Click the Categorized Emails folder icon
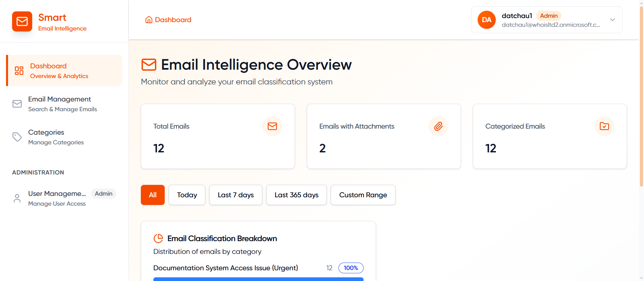This screenshot has width=644, height=281. (604, 126)
